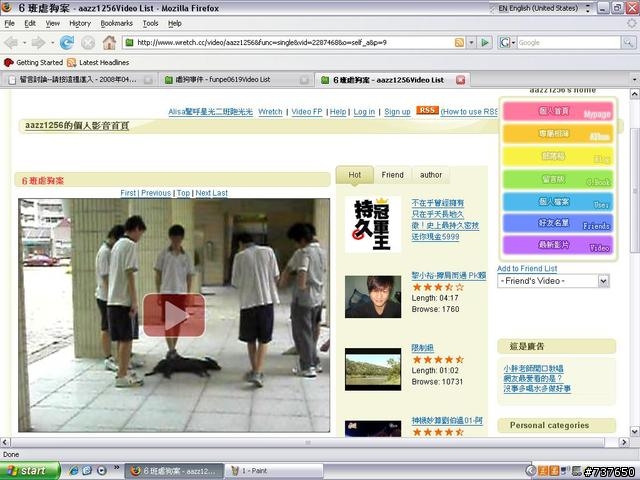Click the Stop loading icon
This screenshot has height=480, width=640.
tap(88, 42)
